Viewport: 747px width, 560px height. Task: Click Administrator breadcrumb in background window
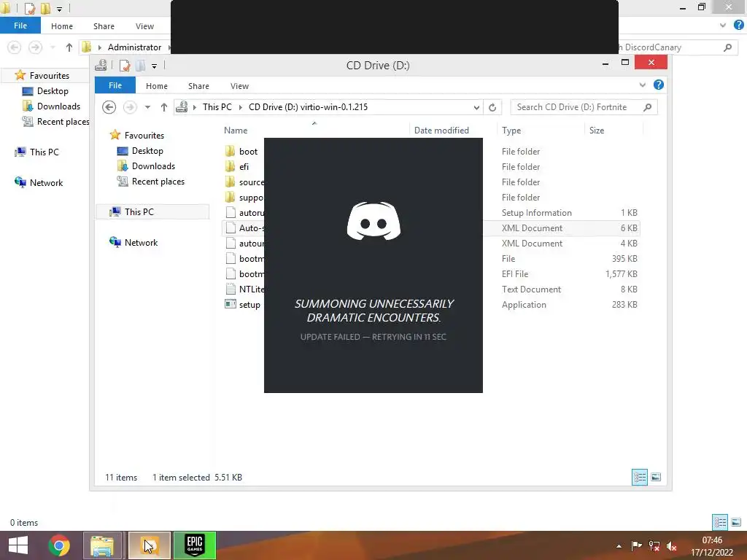click(x=134, y=47)
